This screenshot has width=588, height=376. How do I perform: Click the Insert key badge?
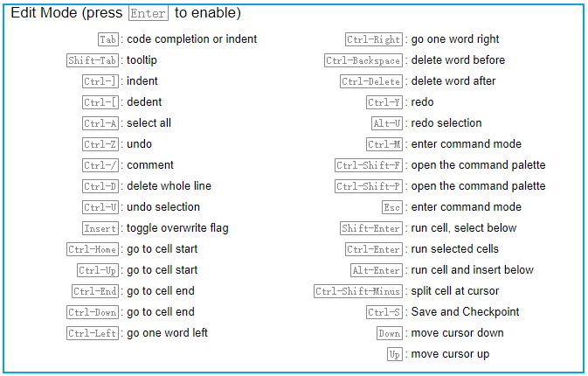click(100, 228)
